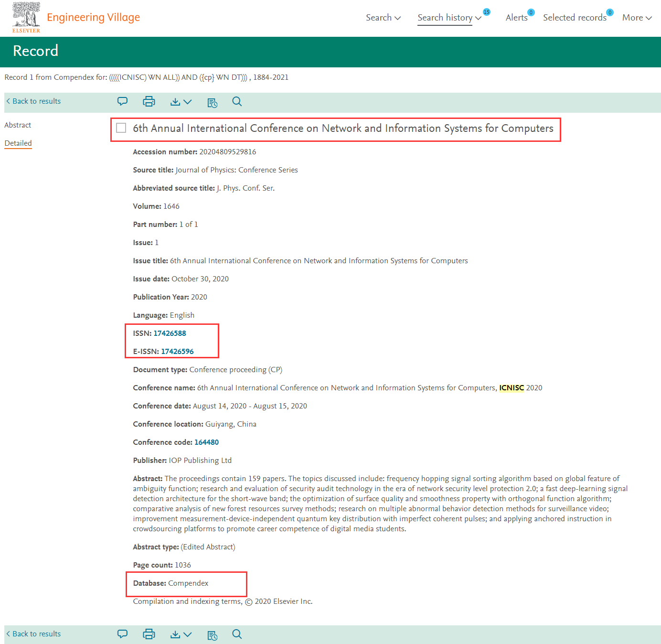The height and width of the screenshot is (644, 661).
Task: Click the Issue title line
Action: 300,261
